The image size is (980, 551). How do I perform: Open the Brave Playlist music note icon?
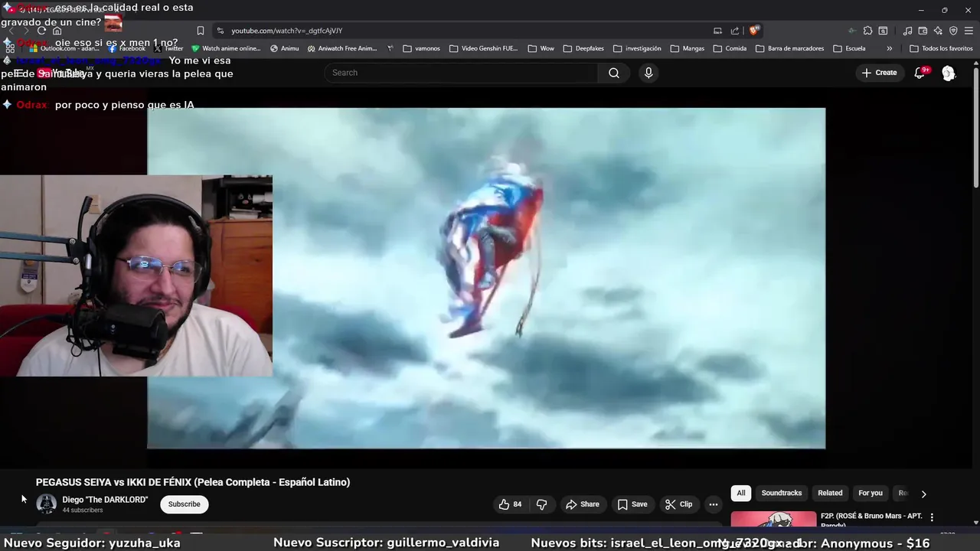click(x=907, y=31)
